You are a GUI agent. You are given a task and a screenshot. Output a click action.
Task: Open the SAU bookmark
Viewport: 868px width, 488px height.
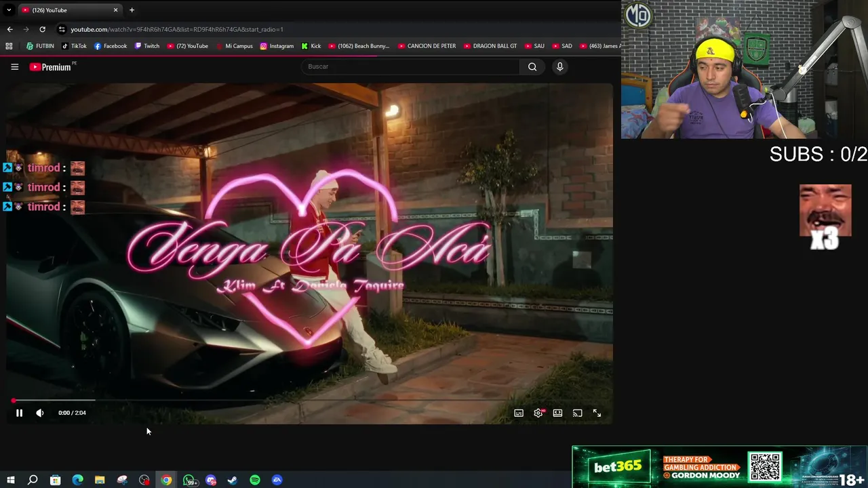[x=534, y=46]
